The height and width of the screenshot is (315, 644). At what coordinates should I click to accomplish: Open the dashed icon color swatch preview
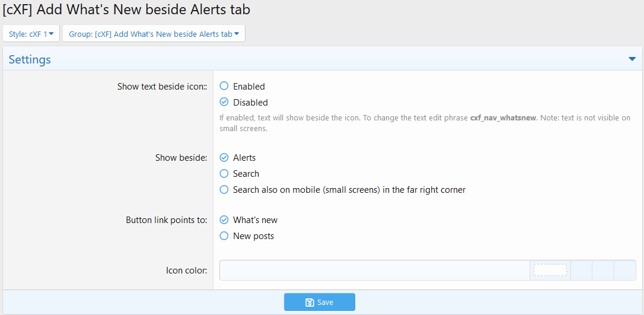(550, 271)
